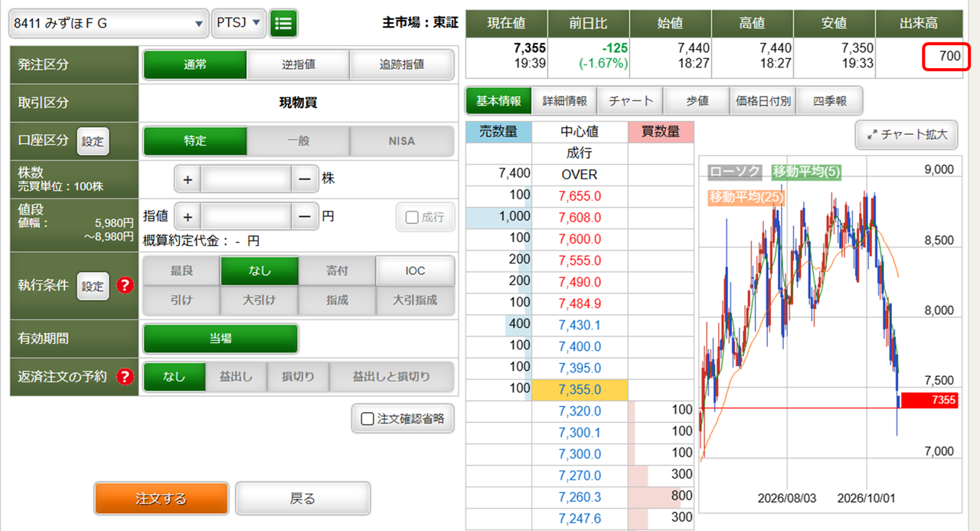Open the 8411 みずほFG stock dropdown

point(108,23)
